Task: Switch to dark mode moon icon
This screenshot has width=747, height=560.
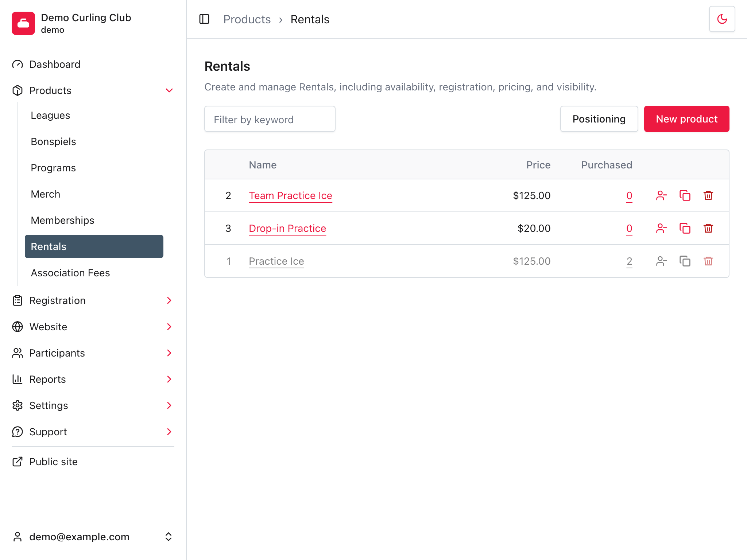Action: [x=722, y=19]
